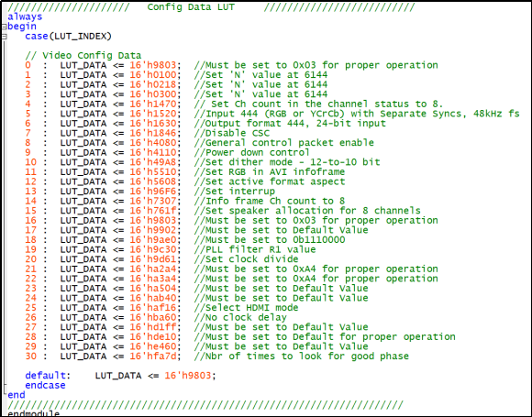Select value 16'h4110 on line 9
The height and width of the screenshot is (417, 532).
(x=153, y=152)
